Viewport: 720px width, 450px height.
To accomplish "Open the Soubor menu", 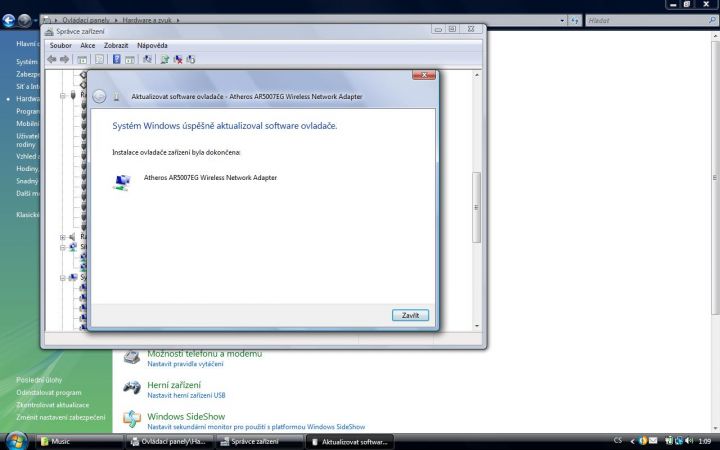I will (x=61, y=45).
